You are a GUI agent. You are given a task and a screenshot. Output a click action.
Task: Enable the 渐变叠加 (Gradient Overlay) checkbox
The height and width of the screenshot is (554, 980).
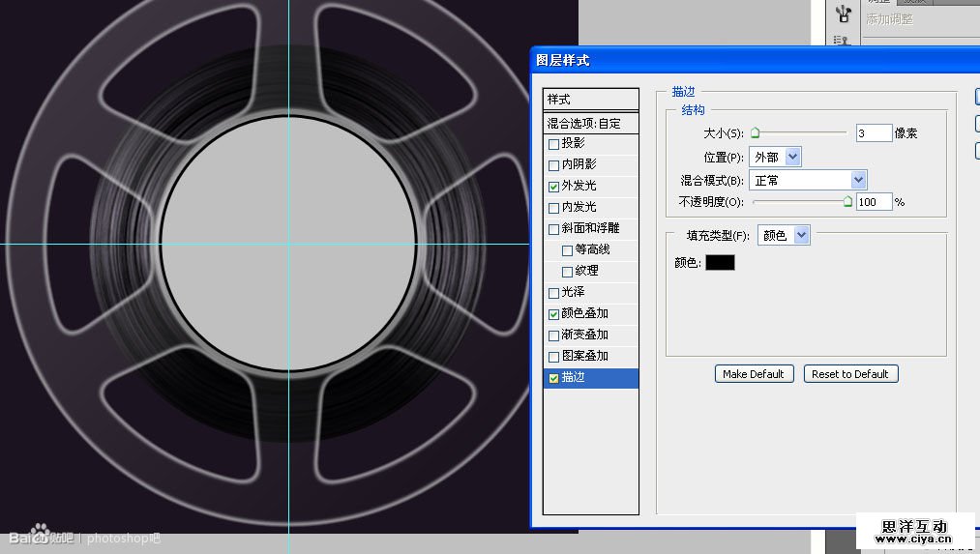pyautogui.click(x=553, y=335)
